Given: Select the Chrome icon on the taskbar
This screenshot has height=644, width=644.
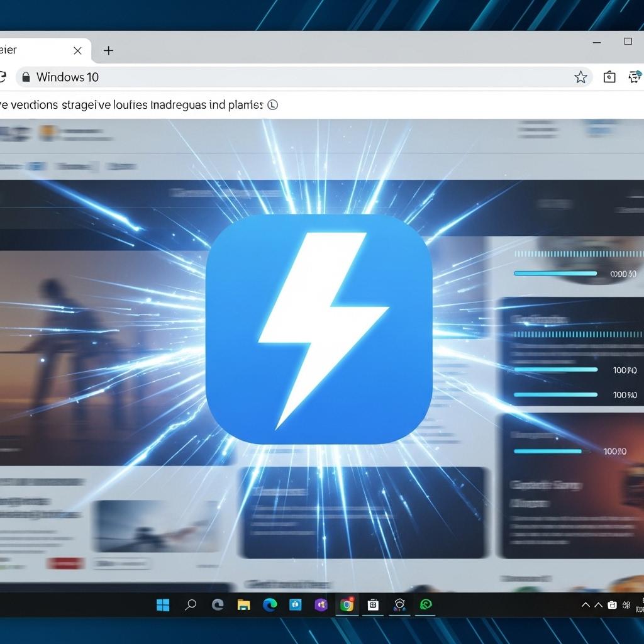Looking at the screenshot, I should (346, 605).
